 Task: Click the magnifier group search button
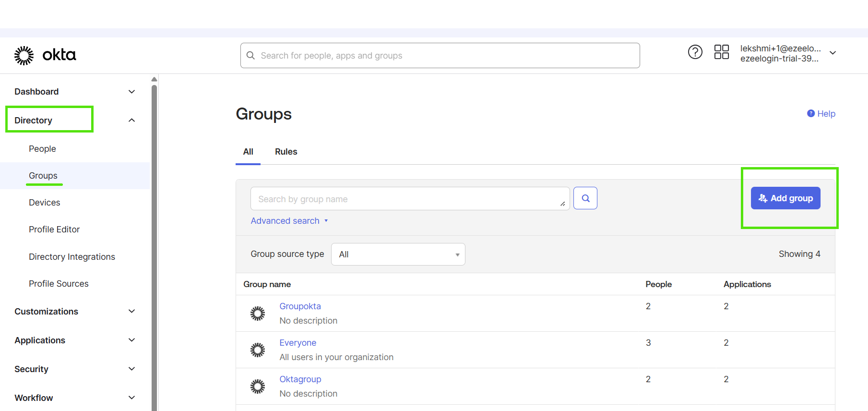click(x=585, y=198)
